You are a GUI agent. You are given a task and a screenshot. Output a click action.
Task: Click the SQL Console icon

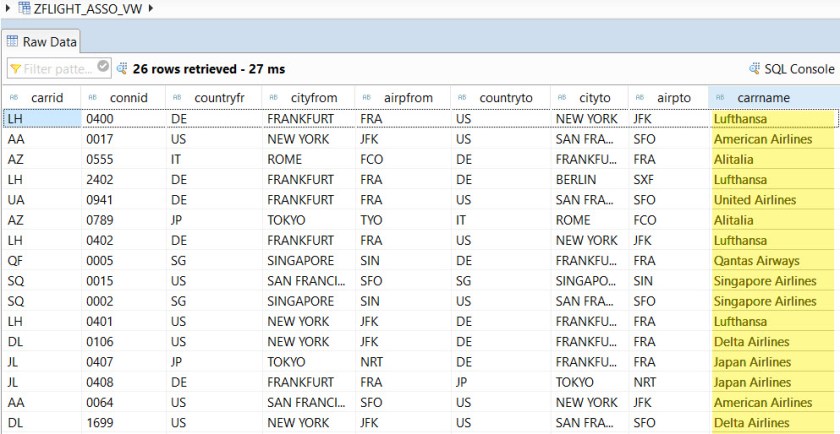coord(754,69)
